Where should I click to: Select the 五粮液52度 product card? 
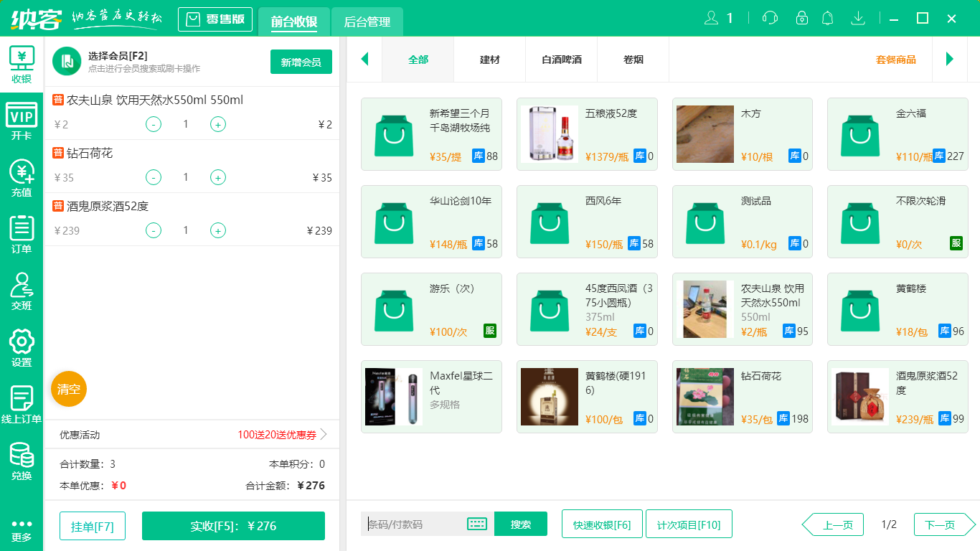coord(586,134)
